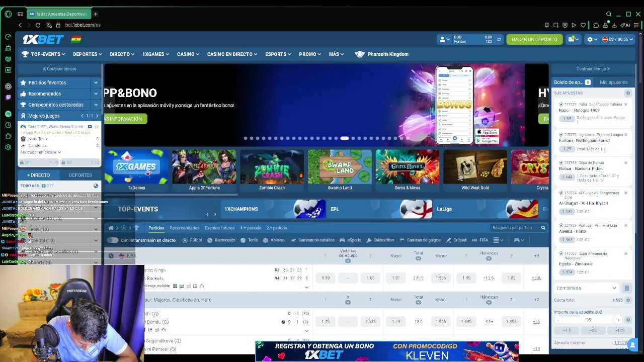Open Pharaoh's Kingdom promo link
Image resolution: width=644 pixels, height=362 pixels.
pos(382,54)
